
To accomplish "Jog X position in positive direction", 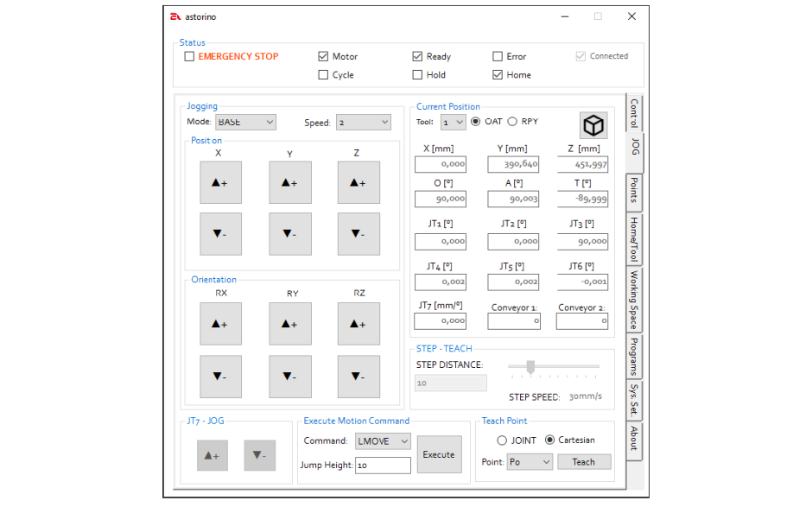I will (220, 182).
